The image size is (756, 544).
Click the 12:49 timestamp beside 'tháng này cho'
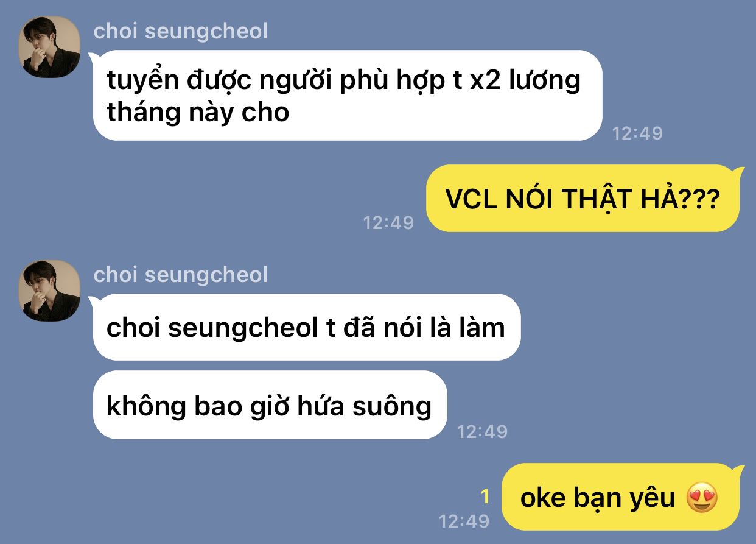[637, 133]
